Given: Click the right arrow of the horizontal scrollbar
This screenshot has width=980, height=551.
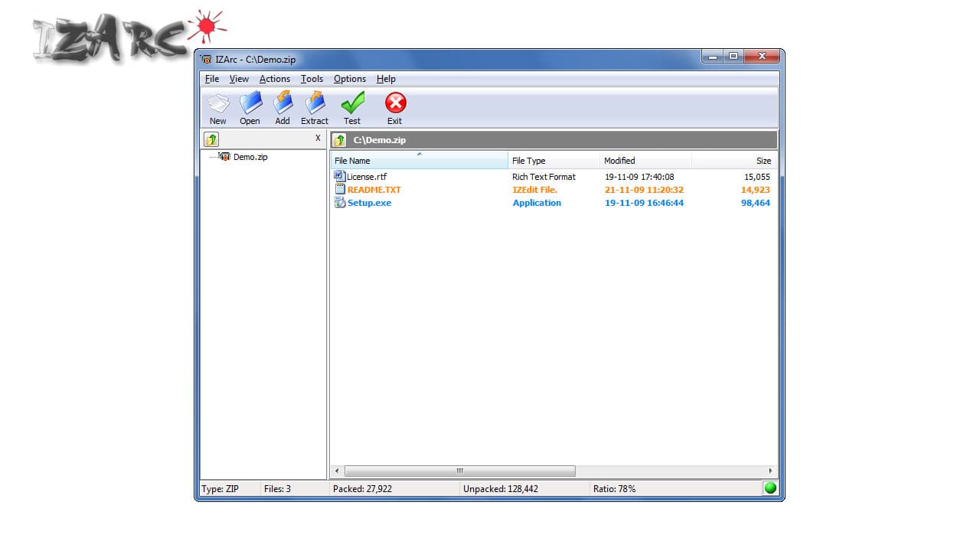Looking at the screenshot, I should tap(770, 471).
